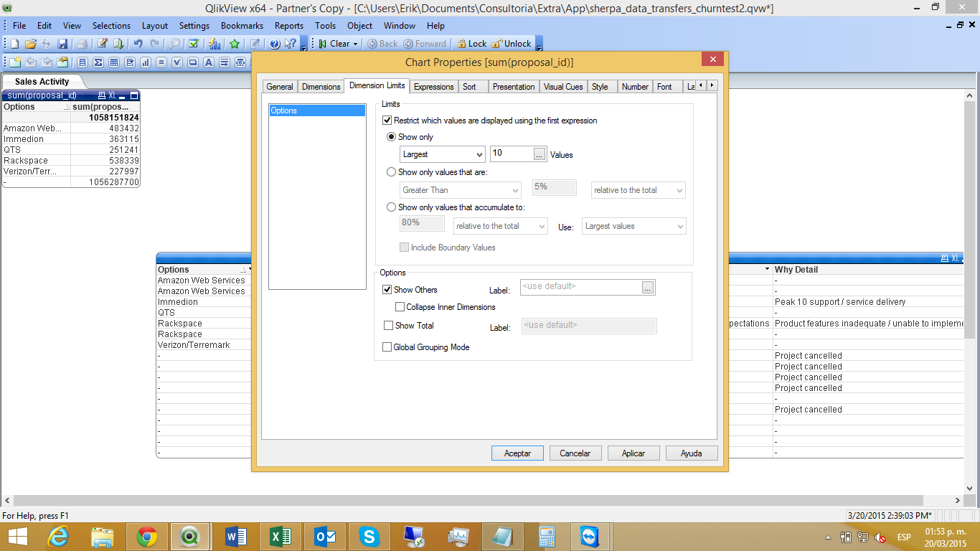
Task: Create a Button object from the toolbar
Action: 193,62
